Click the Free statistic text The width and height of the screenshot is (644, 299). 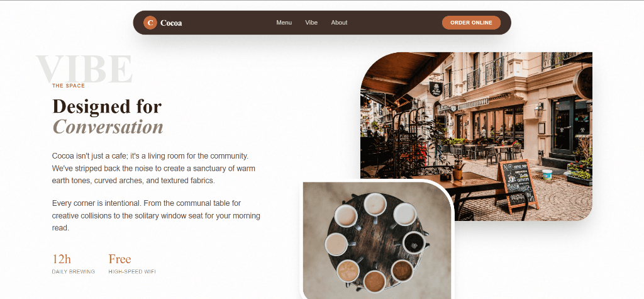click(119, 259)
